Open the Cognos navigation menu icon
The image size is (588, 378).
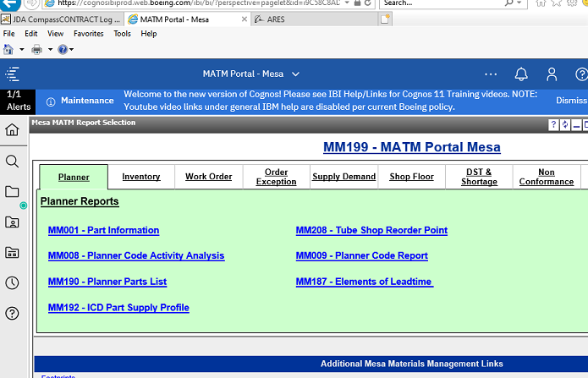[x=13, y=74]
